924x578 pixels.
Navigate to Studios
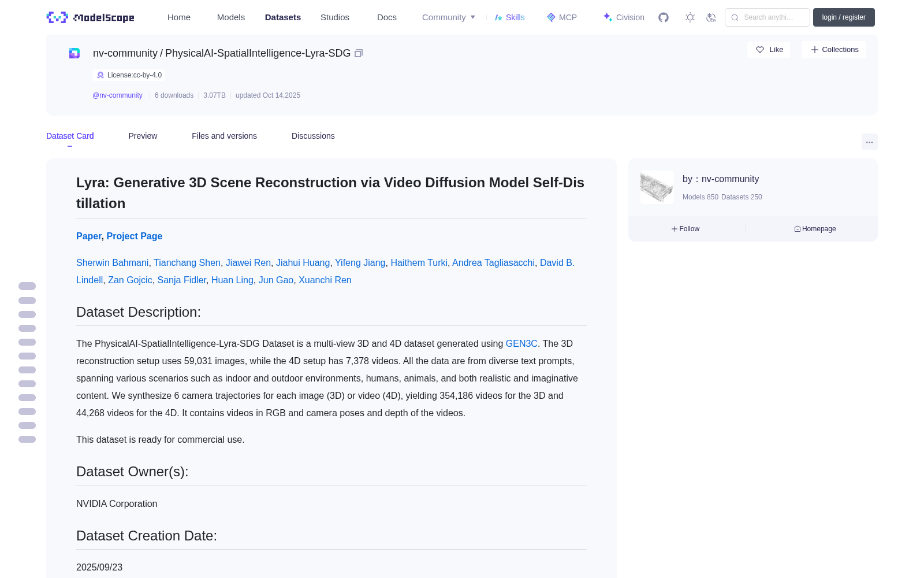(x=335, y=17)
